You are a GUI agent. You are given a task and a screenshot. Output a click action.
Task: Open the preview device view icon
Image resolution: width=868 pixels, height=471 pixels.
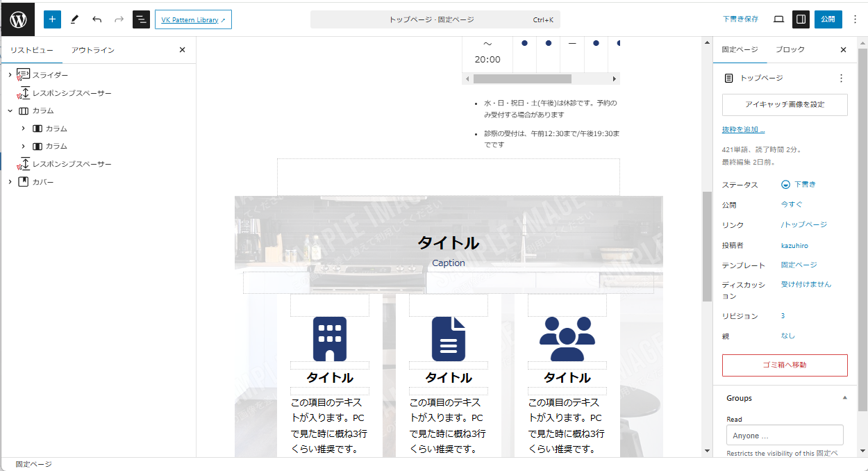click(778, 19)
